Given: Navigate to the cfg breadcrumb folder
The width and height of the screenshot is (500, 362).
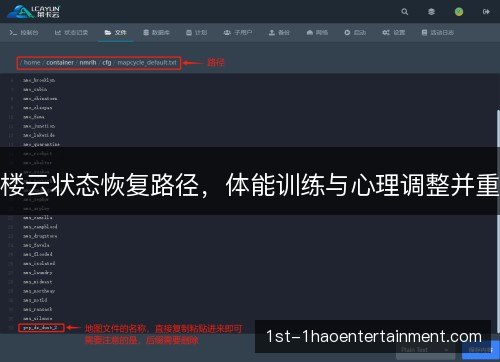Looking at the screenshot, I should [107, 63].
